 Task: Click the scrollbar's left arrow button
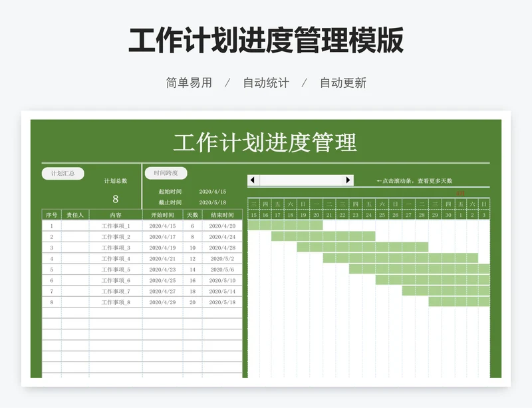coord(253,180)
